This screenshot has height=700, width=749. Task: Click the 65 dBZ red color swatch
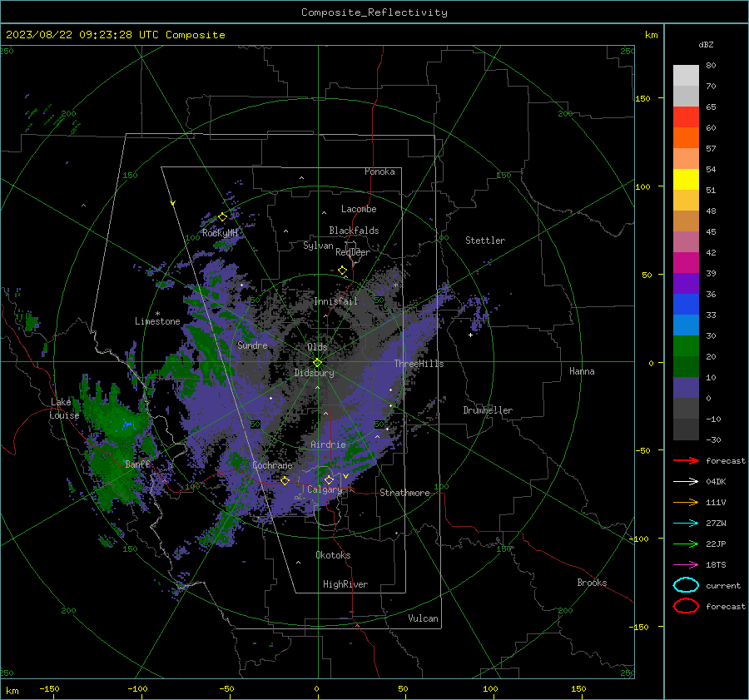tap(686, 117)
